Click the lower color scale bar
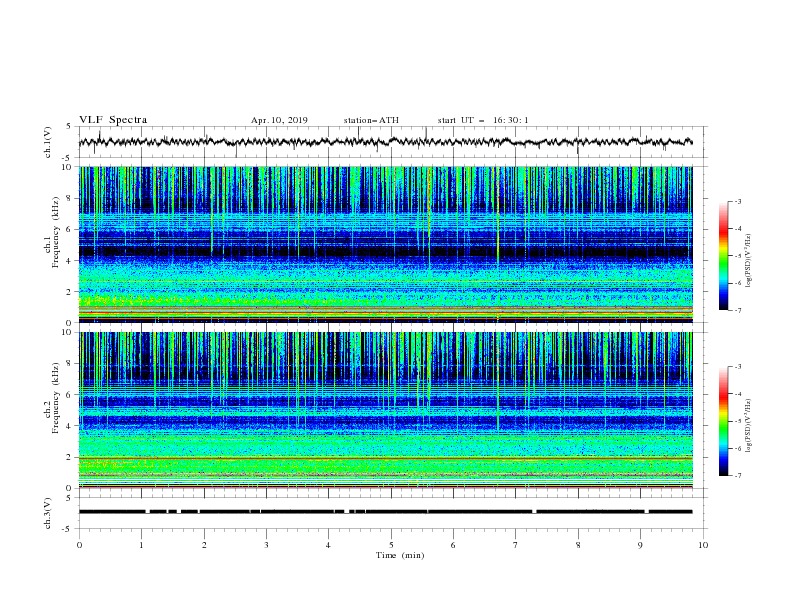 pyautogui.click(x=723, y=421)
